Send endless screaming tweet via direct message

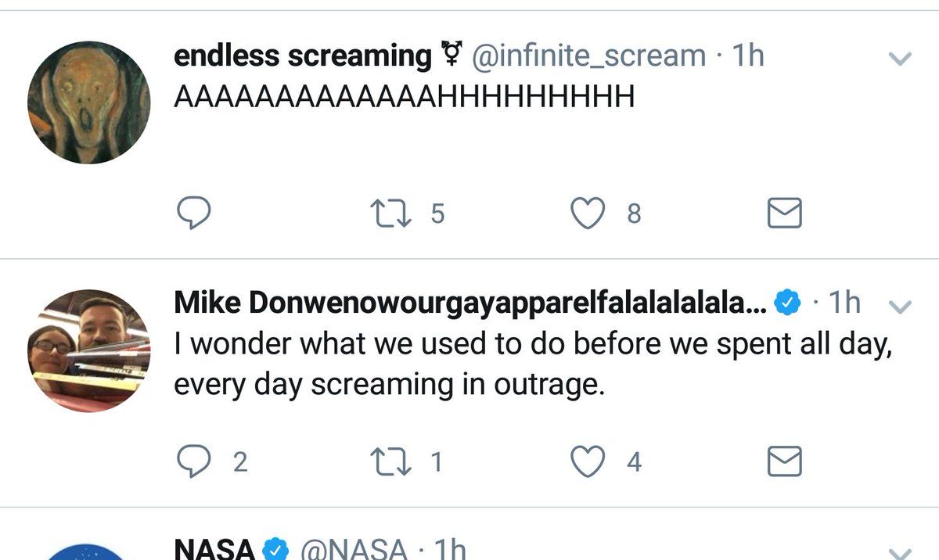(x=784, y=213)
